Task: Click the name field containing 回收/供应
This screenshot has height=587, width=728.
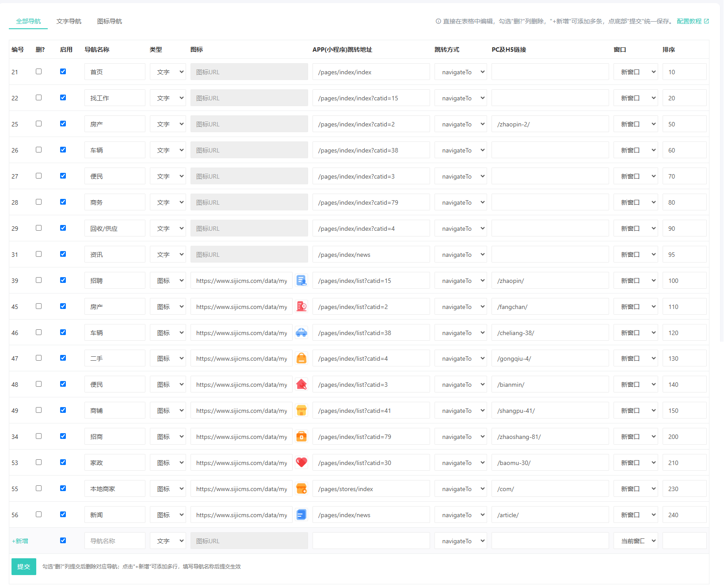Action: click(115, 229)
